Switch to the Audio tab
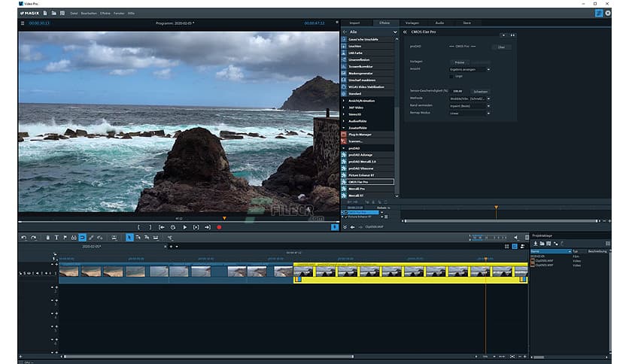This screenshot has width=629, height=364. pos(439,23)
